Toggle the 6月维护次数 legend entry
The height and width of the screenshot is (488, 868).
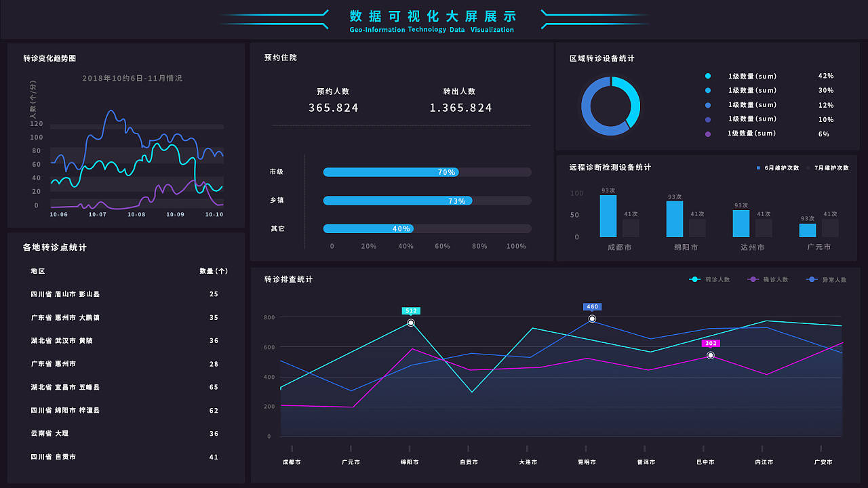pyautogui.click(x=778, y=167)
